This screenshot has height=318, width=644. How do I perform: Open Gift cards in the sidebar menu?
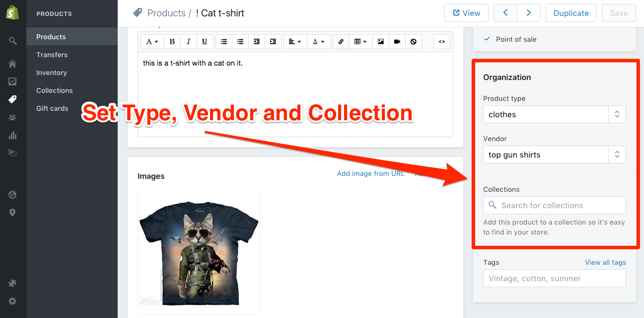(72, 108)
